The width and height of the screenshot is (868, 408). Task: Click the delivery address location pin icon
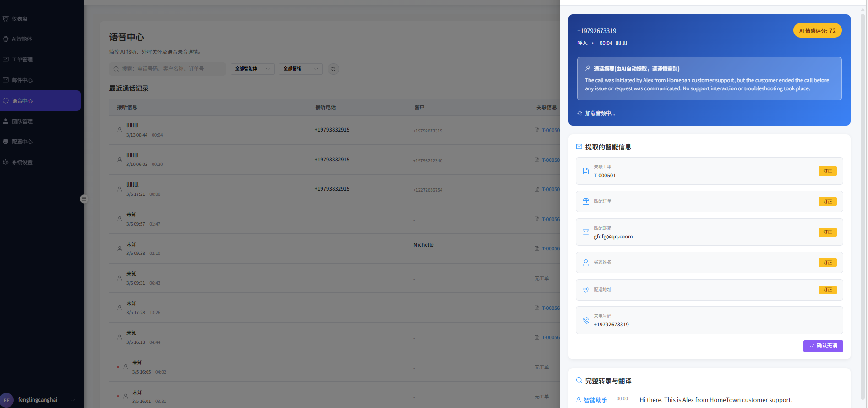coord(585,290)
